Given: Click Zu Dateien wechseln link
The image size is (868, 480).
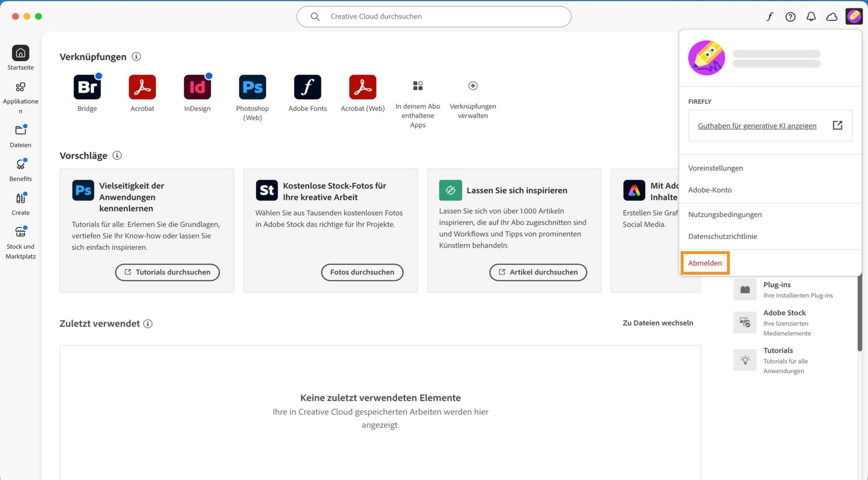Looking at the screenshot, I should click(x=658, y=323).
